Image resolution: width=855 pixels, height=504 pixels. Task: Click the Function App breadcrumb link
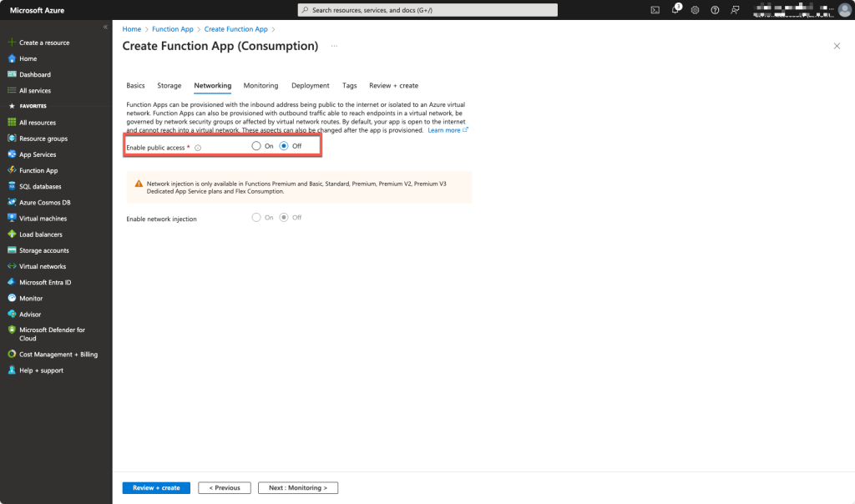[x=172, y=29]
